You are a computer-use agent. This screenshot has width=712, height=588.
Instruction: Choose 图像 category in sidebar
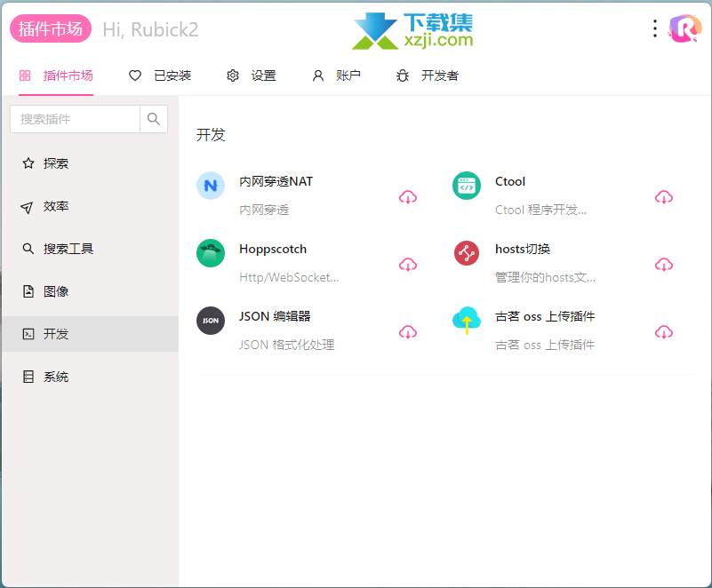click(x=55, y=291)
